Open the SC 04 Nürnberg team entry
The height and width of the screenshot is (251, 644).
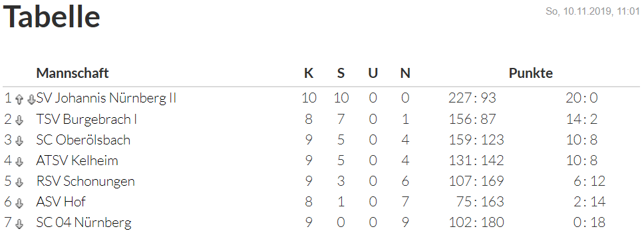[84, 222]
